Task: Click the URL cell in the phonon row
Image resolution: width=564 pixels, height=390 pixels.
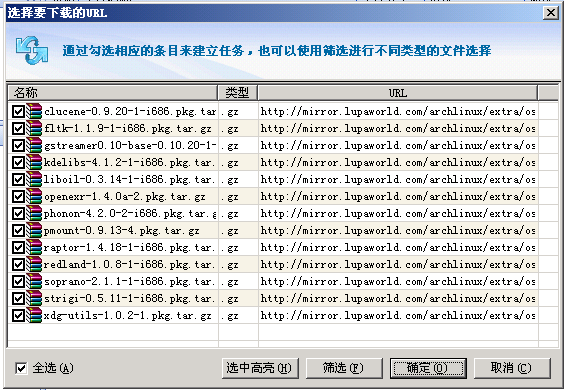Action: 398,214
